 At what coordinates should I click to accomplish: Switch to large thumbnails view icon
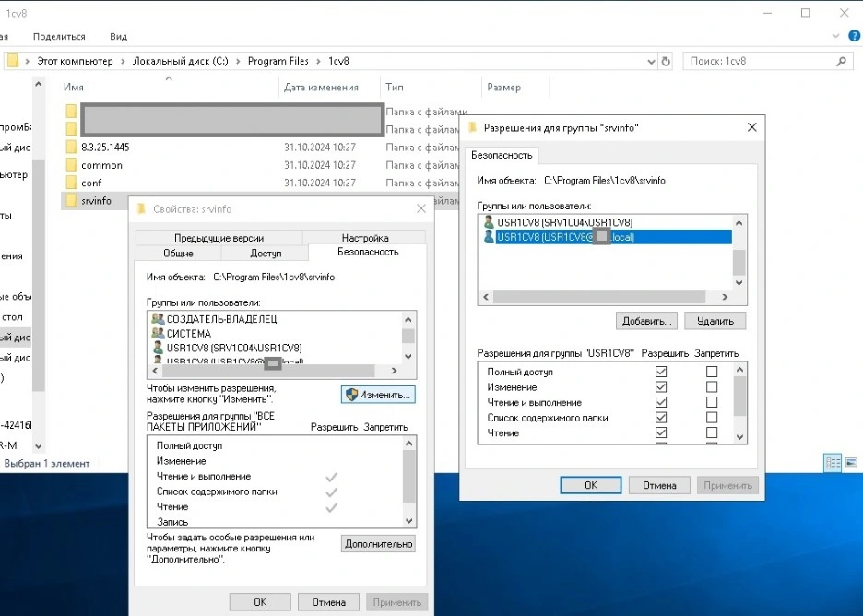849,463
